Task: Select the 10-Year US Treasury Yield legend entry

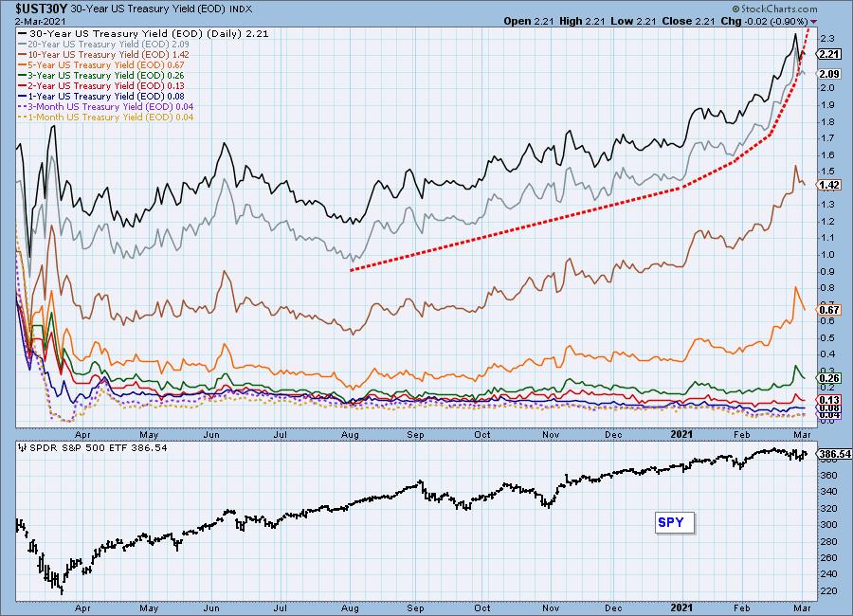Action: coord(104,54)
